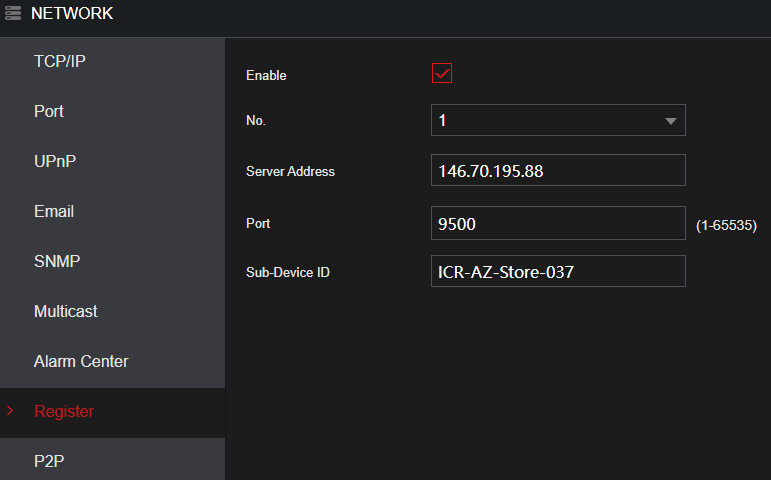Click the Server Address label

click(x=290, y=171)
